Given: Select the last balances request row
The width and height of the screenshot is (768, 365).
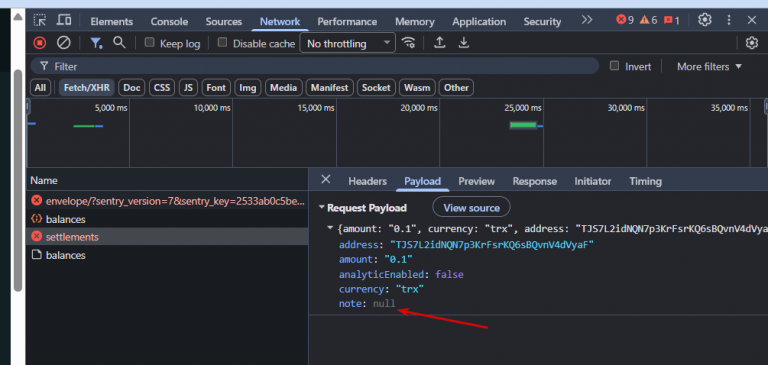Looking at the screenshot, I should click(168, 255).
